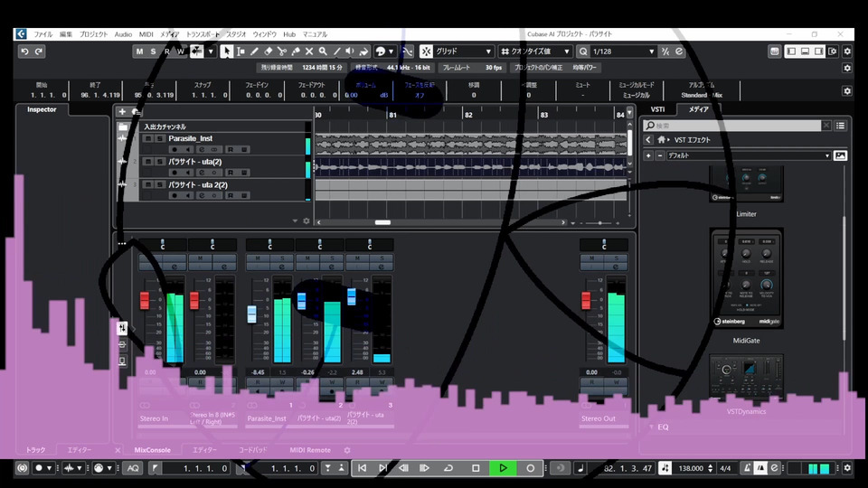868x488 pixels.
Task: Click the Record transport button
Action: pyautogui.click(x=531, y=468)
